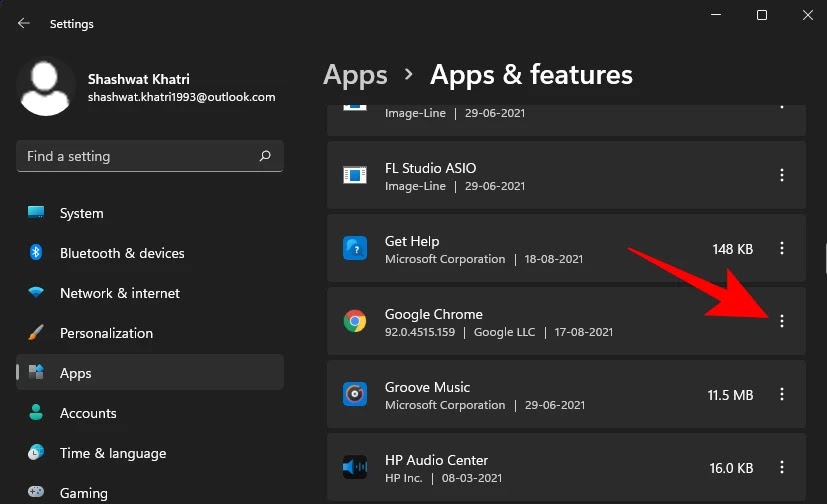Image resolution: width=827 pixels, height=504 pixels.
Task: Click the Apps breadcrumb link
Action: point(355,75)
